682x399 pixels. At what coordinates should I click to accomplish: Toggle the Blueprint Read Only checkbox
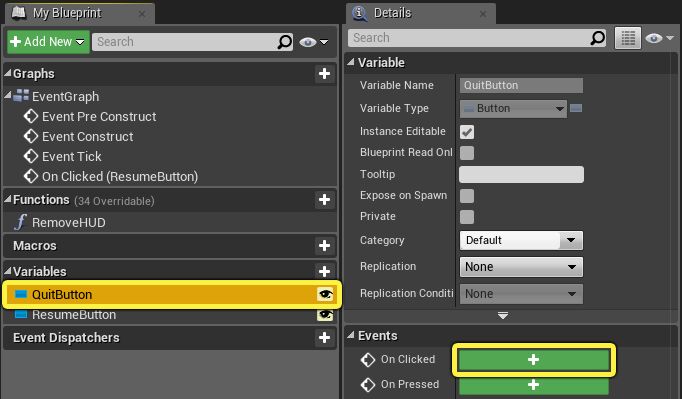point(467,153)
